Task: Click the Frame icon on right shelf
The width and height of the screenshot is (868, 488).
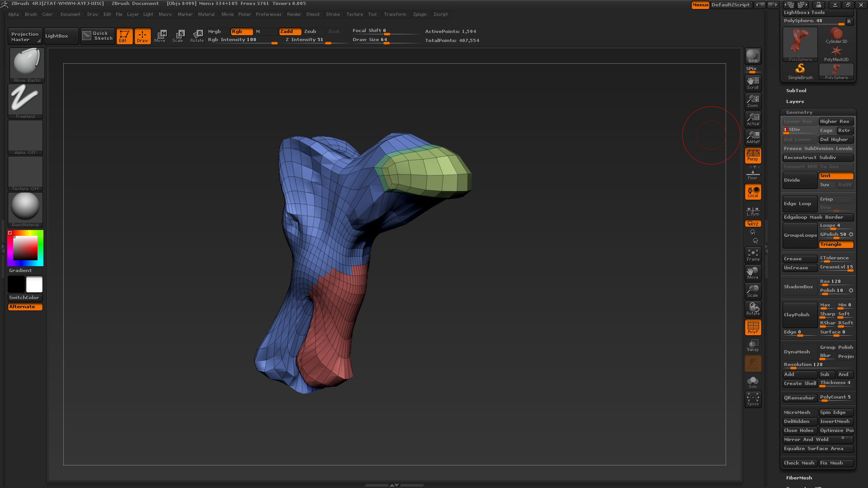Action: [x=752, y=254]
